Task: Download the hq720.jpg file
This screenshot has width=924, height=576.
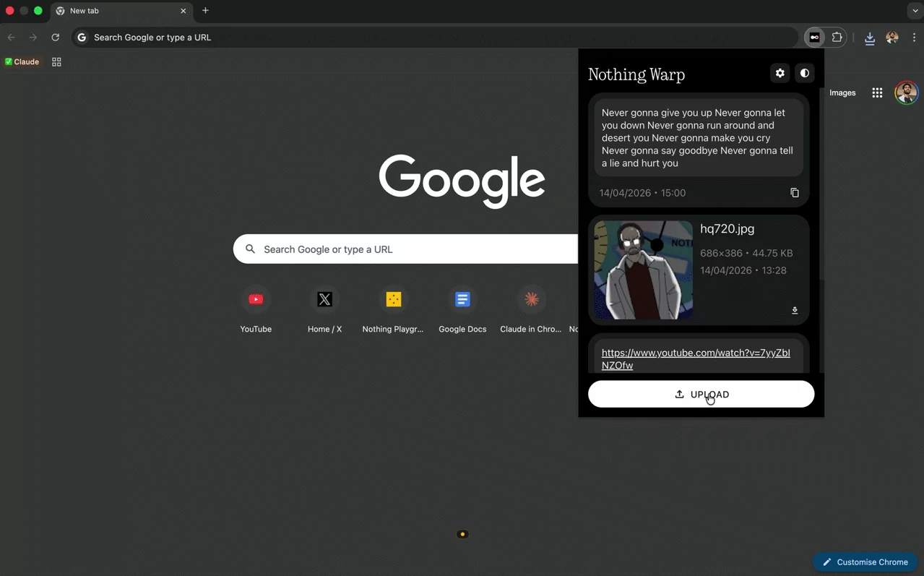Action: [794, 311]
